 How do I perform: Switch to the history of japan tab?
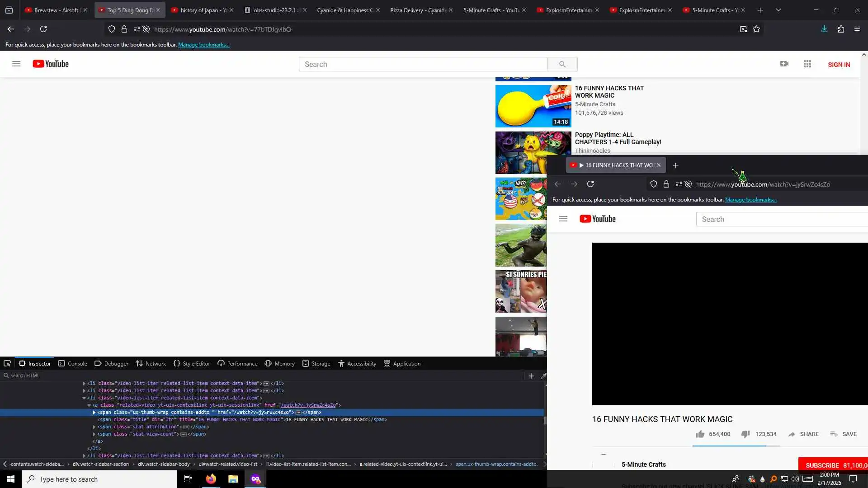pyautogui.click(x=199, y=10)
